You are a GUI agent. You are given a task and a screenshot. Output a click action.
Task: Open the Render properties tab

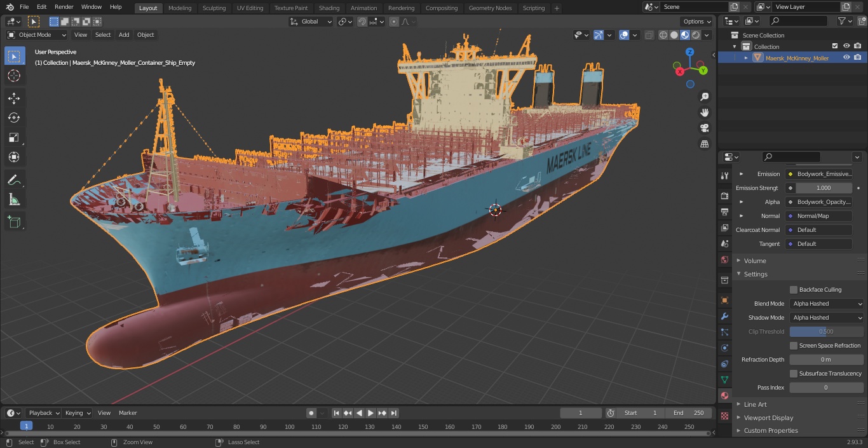[724, 196]
